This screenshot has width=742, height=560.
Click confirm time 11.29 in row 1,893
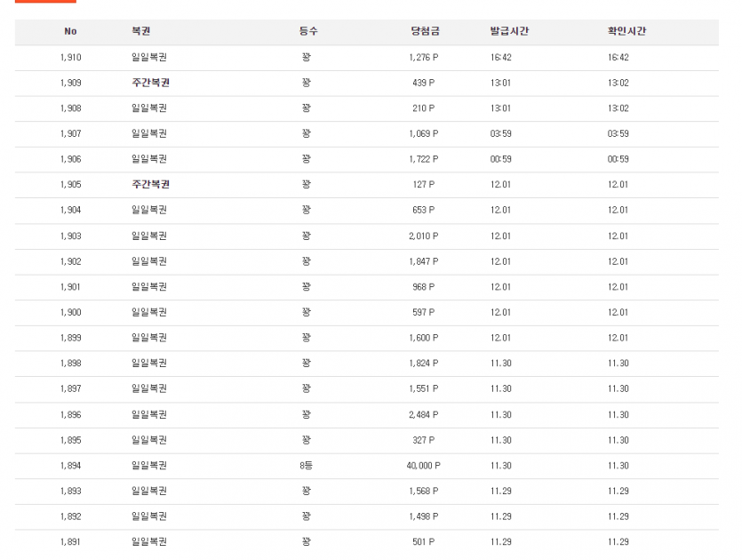(x=618, y=492)
